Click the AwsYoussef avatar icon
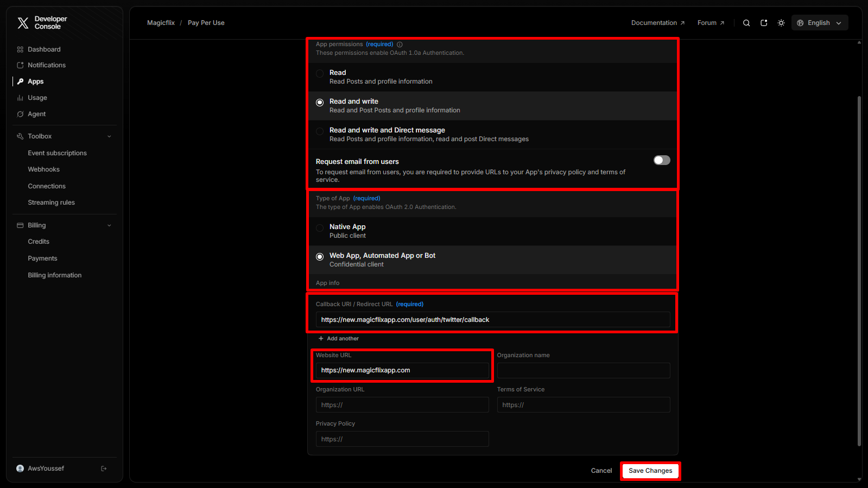This screenshot has width=868, height=488. [20, 468]
